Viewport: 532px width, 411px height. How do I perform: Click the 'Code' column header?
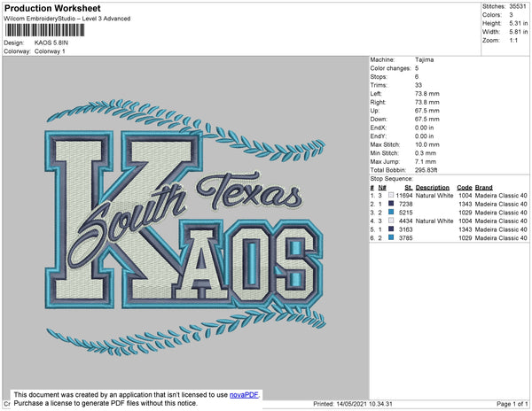point(465,188)
